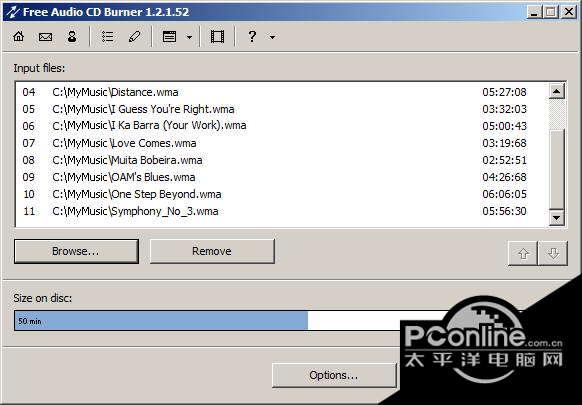Click the duration 03:32:03

[x=504, y=109]
